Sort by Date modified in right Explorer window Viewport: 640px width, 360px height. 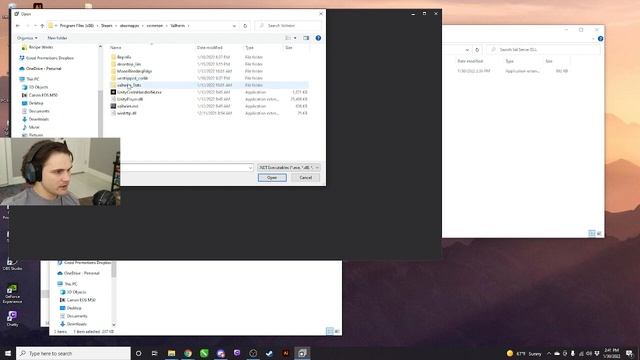pos(470,61)
